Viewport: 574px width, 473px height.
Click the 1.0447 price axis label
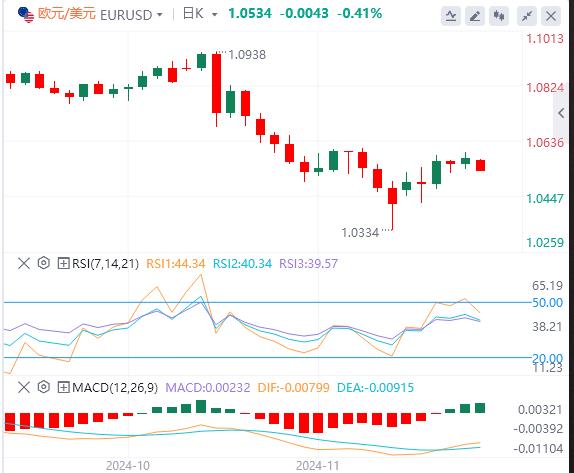(545, 199)
